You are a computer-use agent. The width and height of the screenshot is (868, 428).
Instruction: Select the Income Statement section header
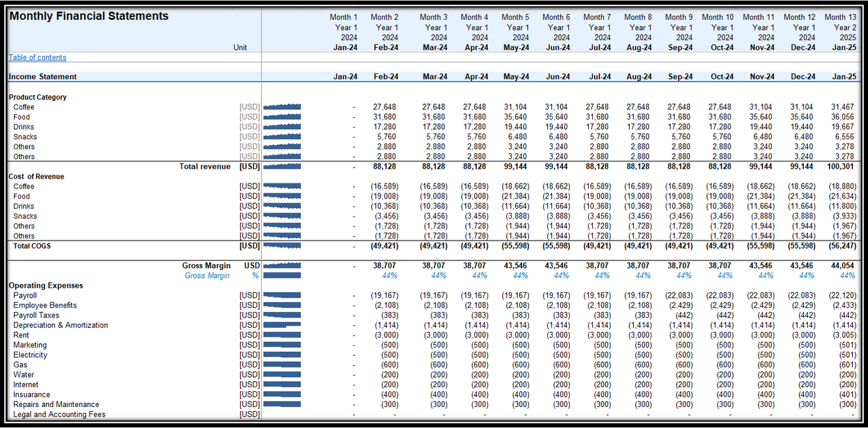click(x=43, y=77)
